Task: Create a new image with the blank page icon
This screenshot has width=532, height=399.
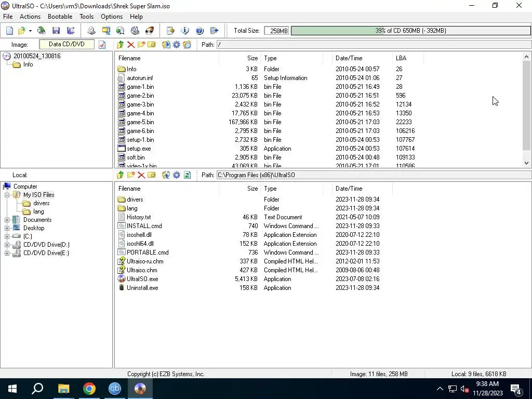Action: [9, 31]
